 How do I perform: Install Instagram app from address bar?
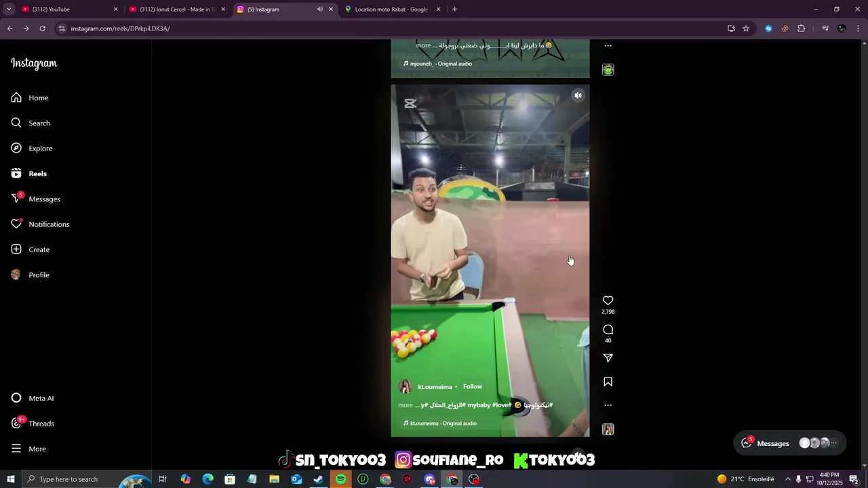point(731,28)
